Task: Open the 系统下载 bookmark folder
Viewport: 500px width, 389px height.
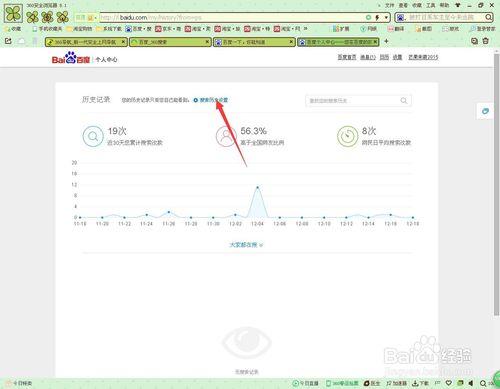Action: tap(109, 29)
